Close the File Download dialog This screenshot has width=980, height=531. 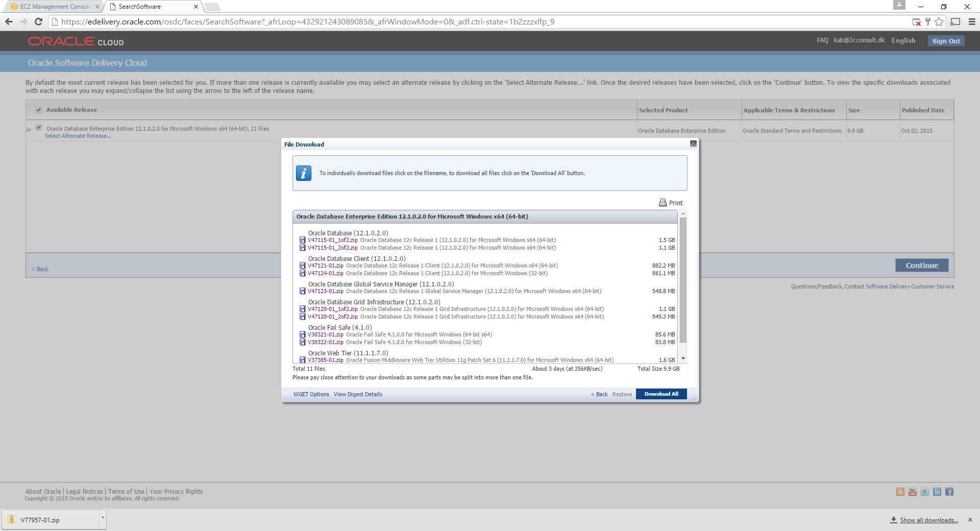pos(693,144)
